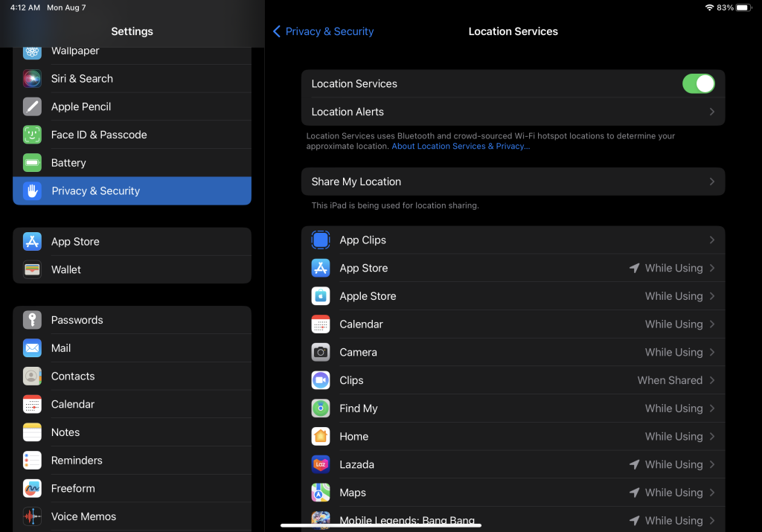Tap the Notes icon in sidebar
Viewport: 762px width, 532px height.
click(x=32, y=432)
